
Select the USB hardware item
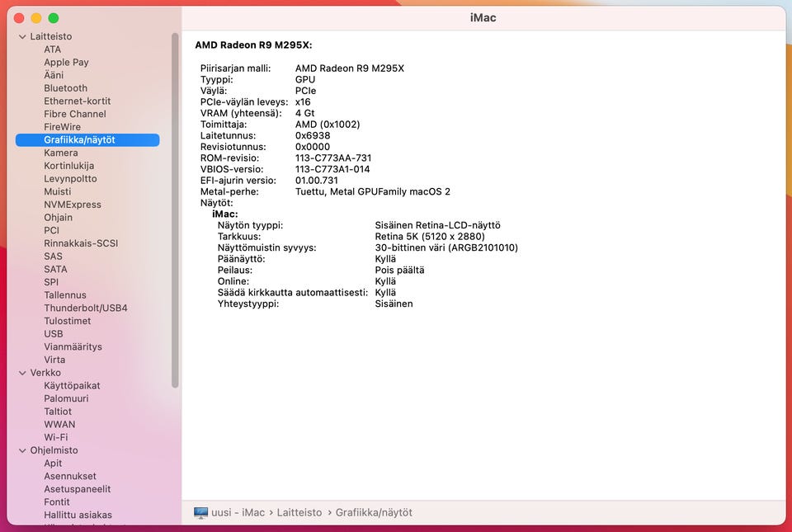coord(54,334)
